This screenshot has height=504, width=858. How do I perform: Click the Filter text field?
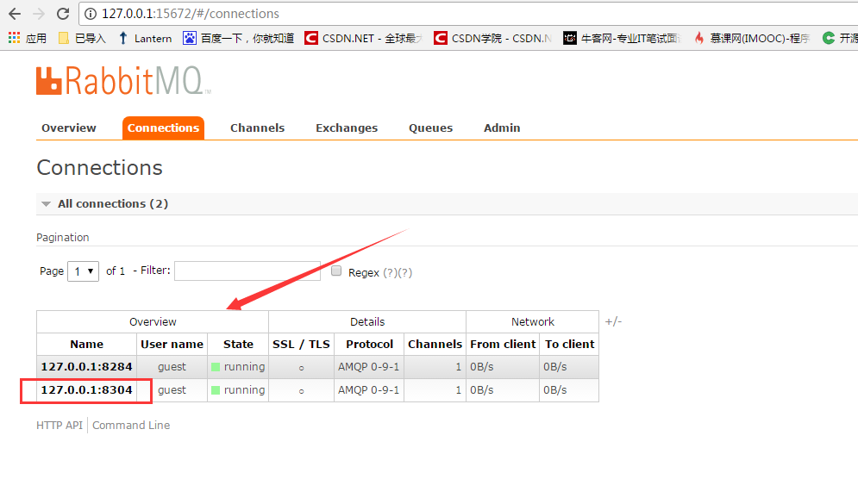pyautogui.click(x=247, y=271)
